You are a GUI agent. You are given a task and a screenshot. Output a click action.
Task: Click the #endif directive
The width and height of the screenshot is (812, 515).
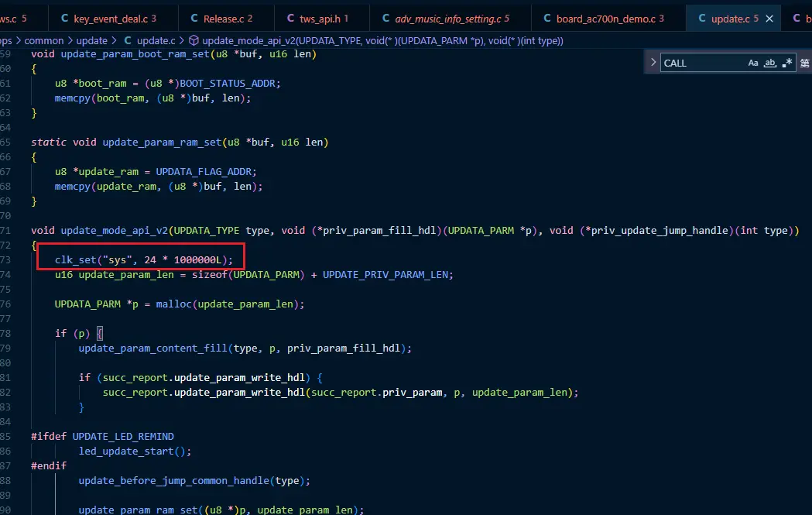point(49,465)
